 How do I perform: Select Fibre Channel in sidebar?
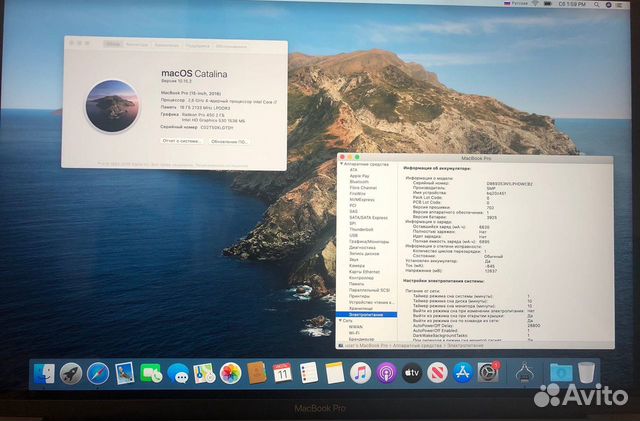(363, 187)
